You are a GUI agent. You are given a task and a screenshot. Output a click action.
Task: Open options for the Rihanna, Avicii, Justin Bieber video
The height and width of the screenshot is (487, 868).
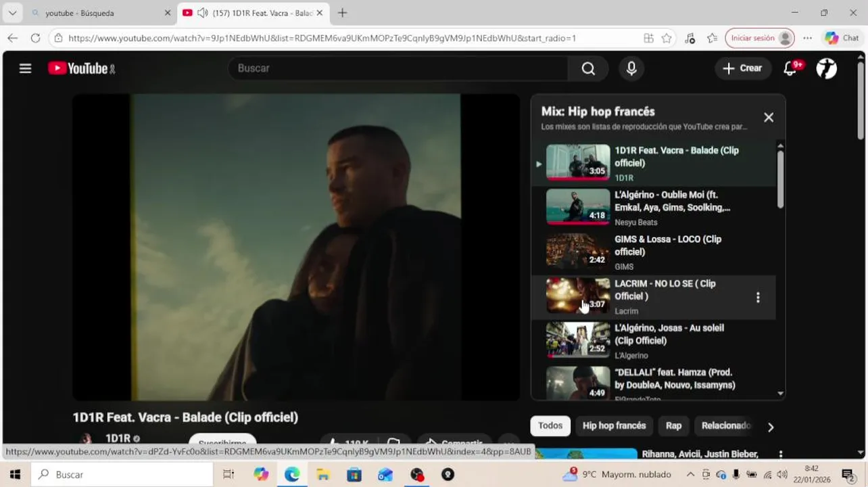click(781, 455)
